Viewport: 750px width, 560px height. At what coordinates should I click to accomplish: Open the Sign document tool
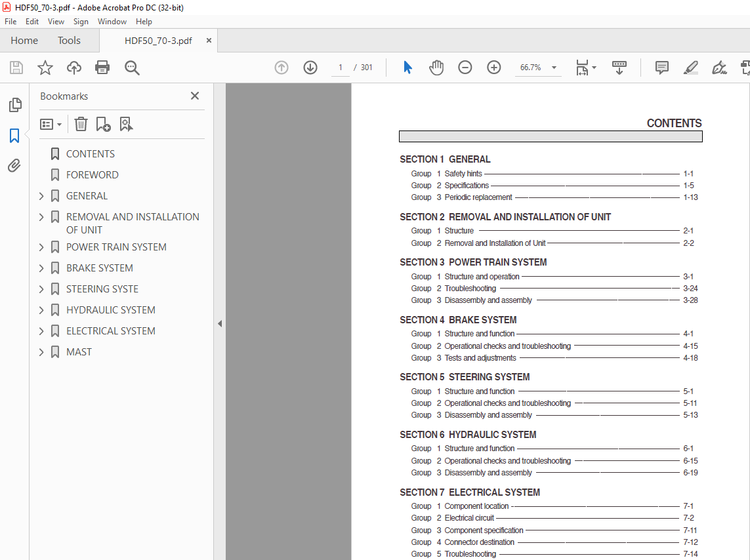(719, 68)
